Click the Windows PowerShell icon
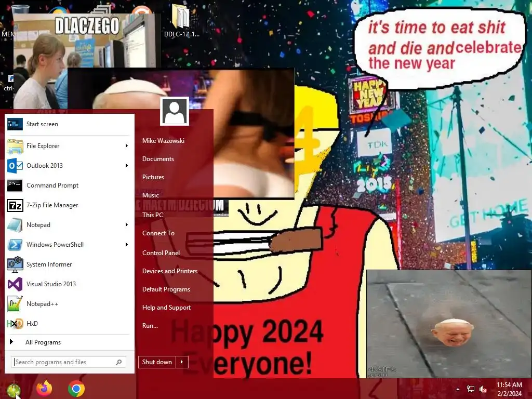 (x=15, y=245)
